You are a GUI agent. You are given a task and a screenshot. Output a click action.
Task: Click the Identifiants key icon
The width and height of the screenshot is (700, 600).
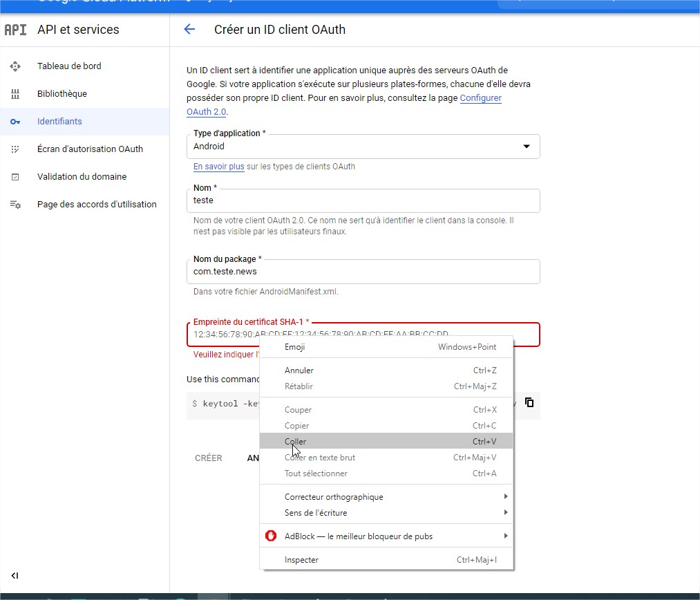pos(15,122)
